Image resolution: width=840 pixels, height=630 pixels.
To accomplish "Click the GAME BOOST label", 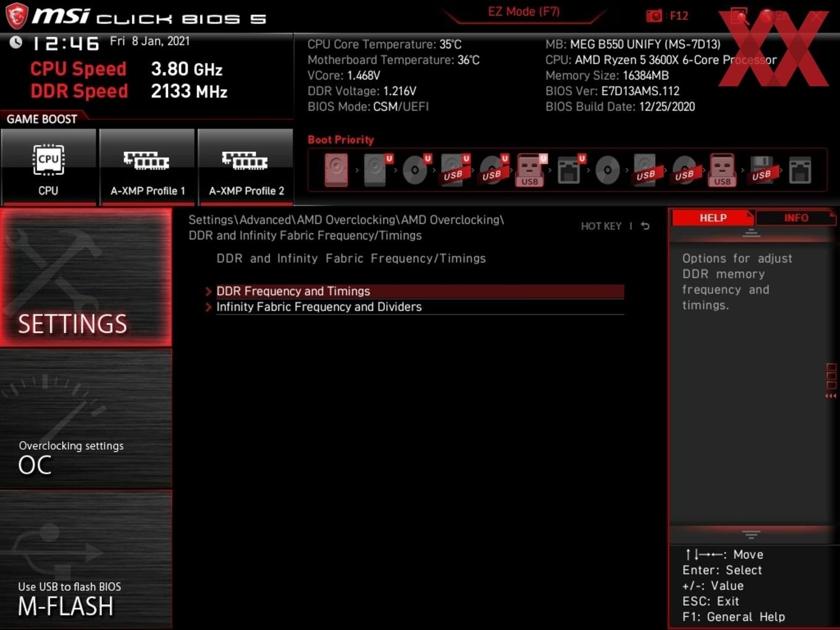I will coord(42,119).
